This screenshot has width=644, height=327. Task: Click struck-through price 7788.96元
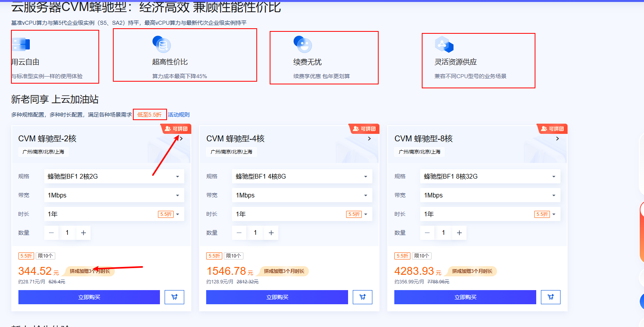(x=438, y=282)
